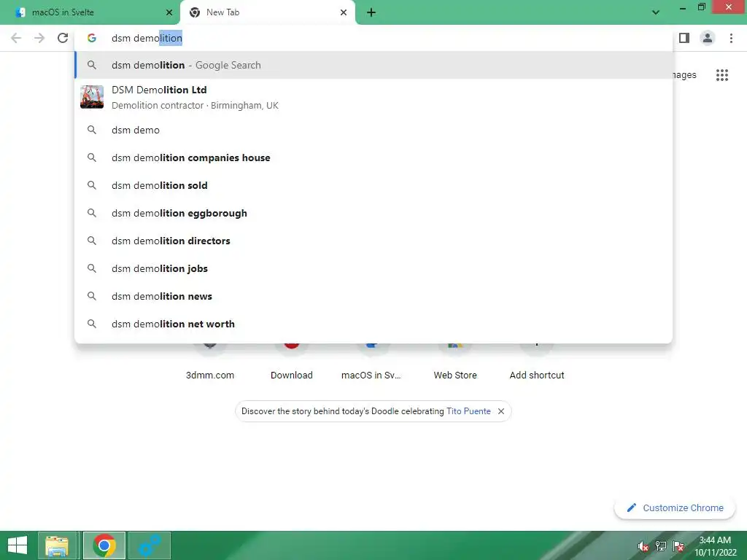Open the side panel icon
The height and width of the screenshot is (560, 747).
[x=684, y=38]
